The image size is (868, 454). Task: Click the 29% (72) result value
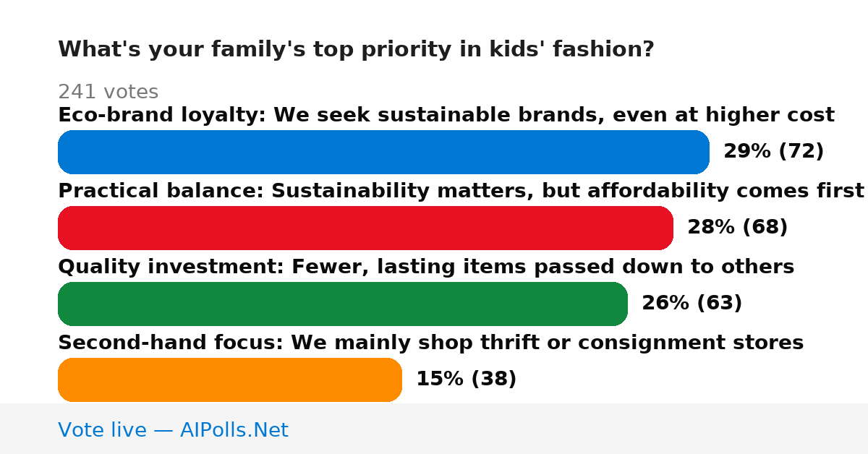click(774, 151)
